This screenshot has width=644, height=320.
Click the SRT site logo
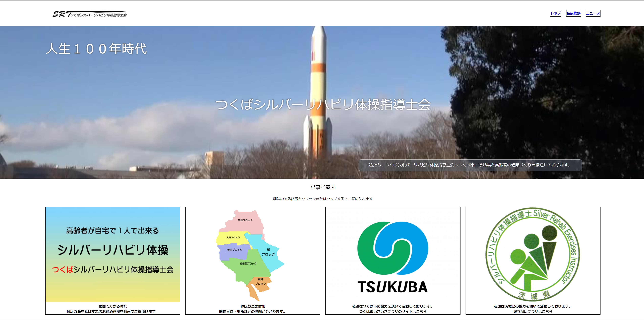[x=89, y=14]
